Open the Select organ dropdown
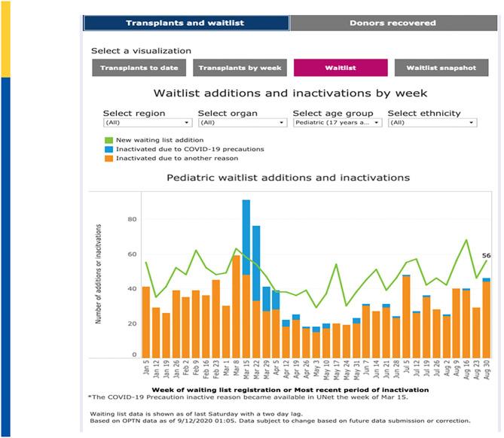The height and width of the screenshot is (438, 504). (242, 122)
